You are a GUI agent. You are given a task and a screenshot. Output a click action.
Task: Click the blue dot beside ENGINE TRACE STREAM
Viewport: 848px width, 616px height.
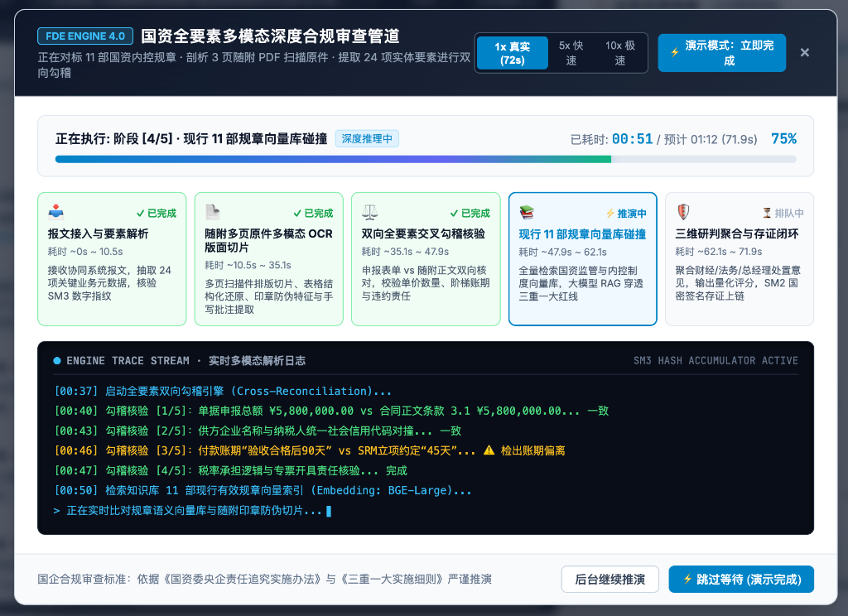click(57, 361)
